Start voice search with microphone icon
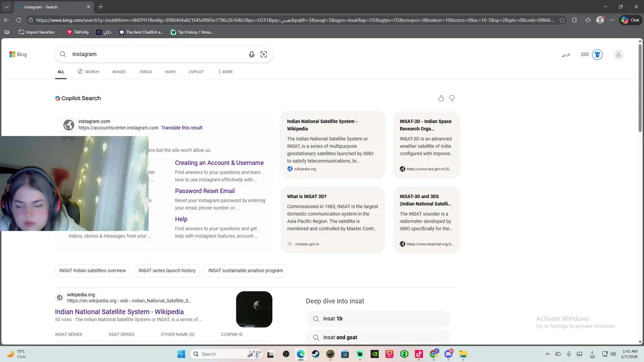This screenshot has width=644, height=362. point(252,54)
